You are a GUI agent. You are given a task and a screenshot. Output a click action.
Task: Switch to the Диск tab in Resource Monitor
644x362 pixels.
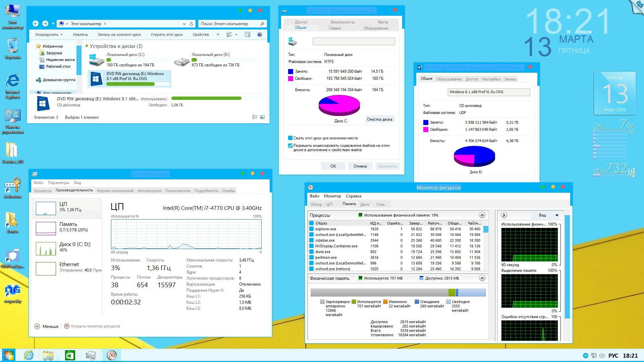point(365,204)
